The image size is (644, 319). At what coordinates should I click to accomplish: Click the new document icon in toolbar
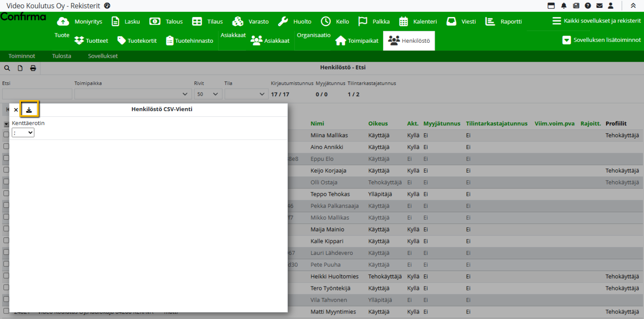click(20, 68)
